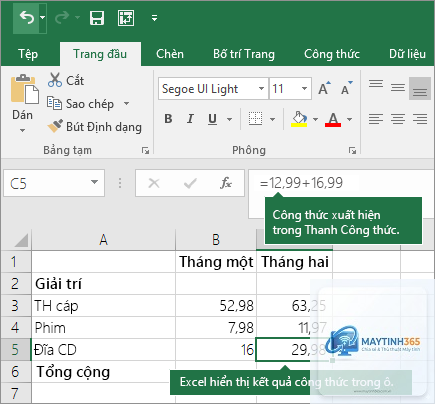Center text horizontally icon
Viewport: 435px width, 404px height.
pyautogui.click(x=398, y=119)
